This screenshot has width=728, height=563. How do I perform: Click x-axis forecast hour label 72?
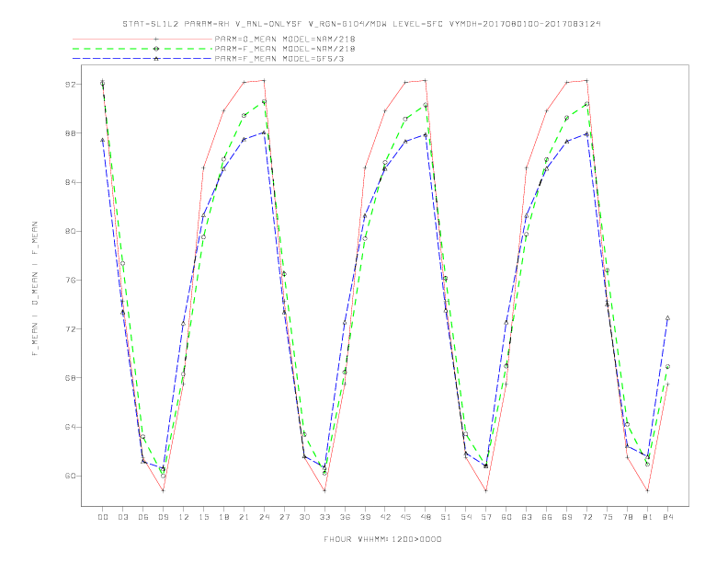coord(586,517)
